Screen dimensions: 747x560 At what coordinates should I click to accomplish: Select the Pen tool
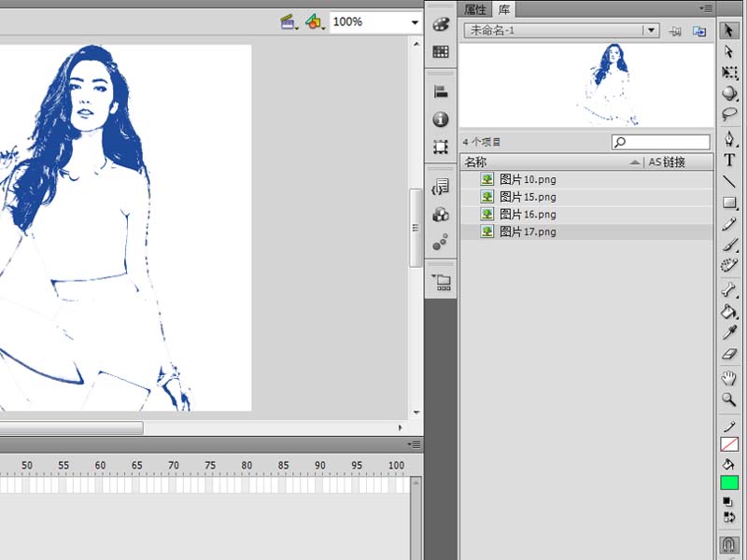(x=729, y=139)
